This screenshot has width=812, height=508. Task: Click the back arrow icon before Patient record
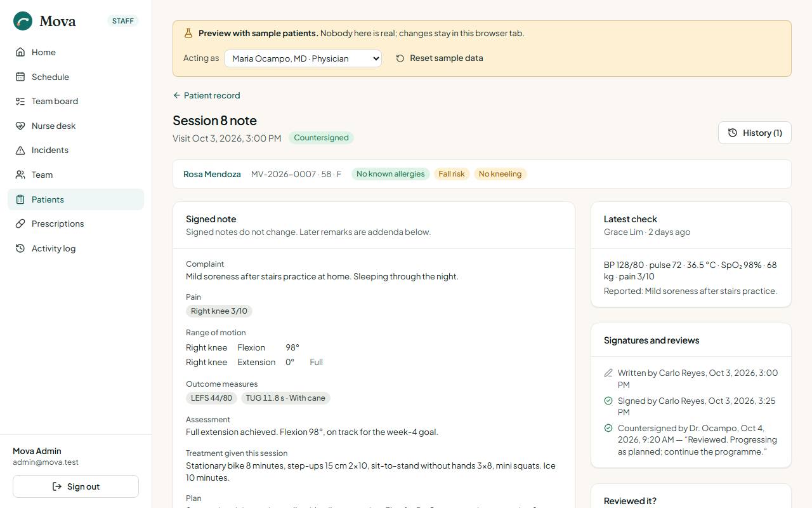coord(177,95)
